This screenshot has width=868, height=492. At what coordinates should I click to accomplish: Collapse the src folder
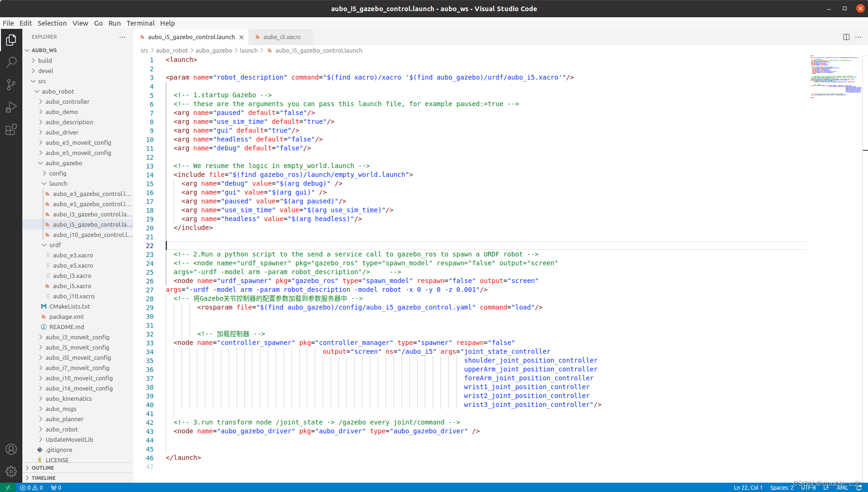click(78, 81)
